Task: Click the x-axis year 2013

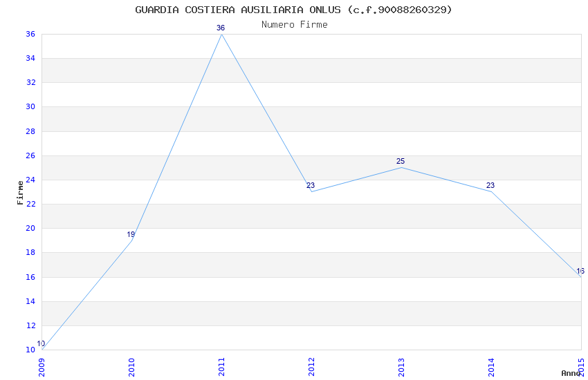Action: click(401, 368)
